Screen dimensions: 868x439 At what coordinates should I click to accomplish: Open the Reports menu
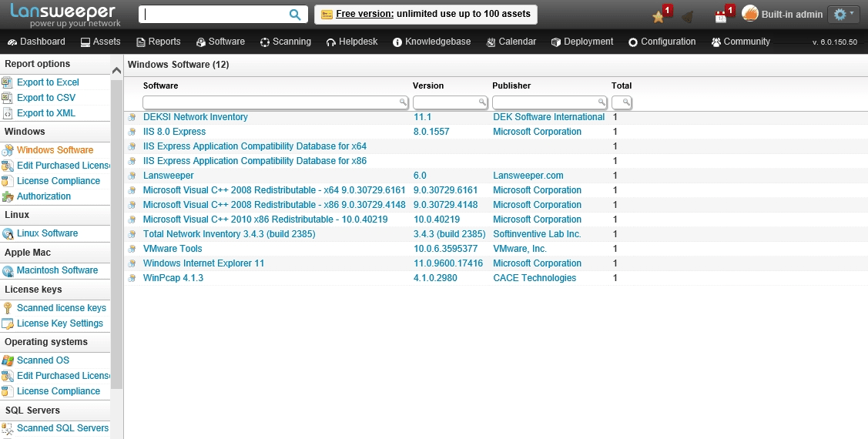159,42
